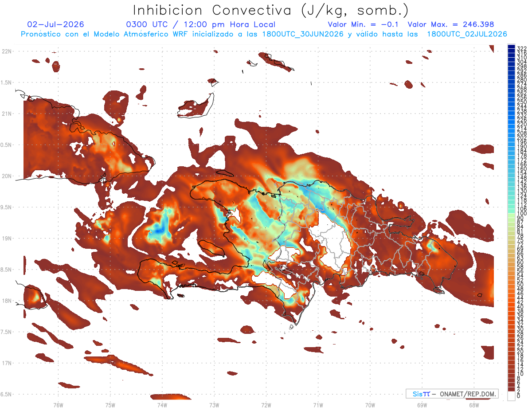Click the legend value '100'
Image resolution: width=532 pixels, height=411 pixels.
(x=522, y=214)
